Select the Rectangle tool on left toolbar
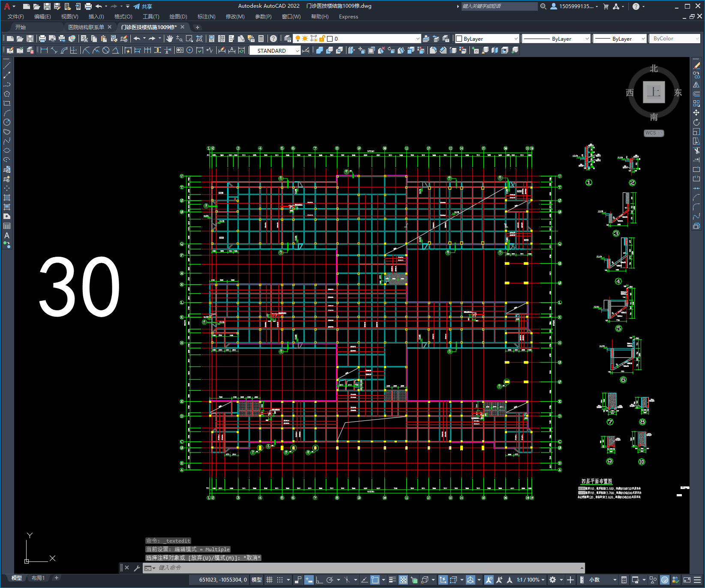 pyautogui.click(x=7, y=103)
